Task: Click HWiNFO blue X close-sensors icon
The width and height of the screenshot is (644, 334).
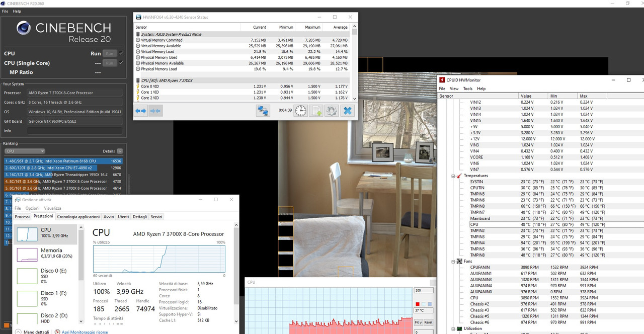Action: 347,111
